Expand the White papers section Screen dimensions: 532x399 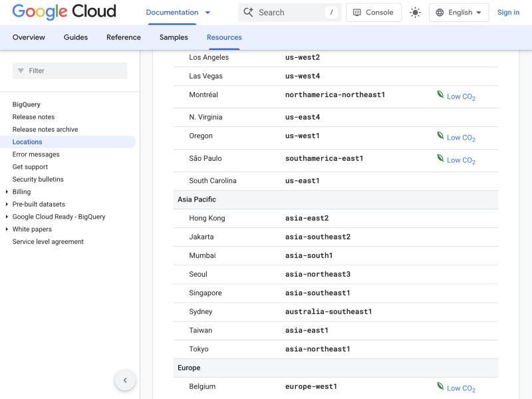click(7, 229)
